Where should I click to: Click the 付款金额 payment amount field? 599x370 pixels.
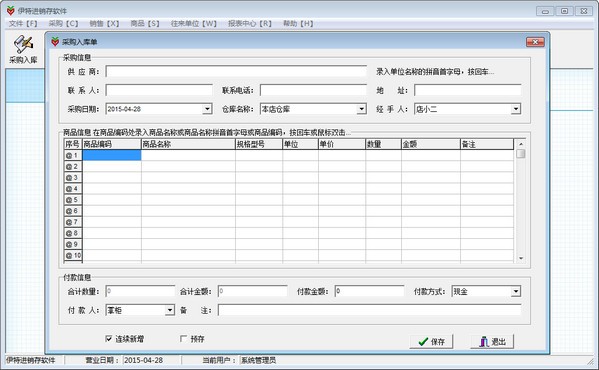tap(369, 291)
